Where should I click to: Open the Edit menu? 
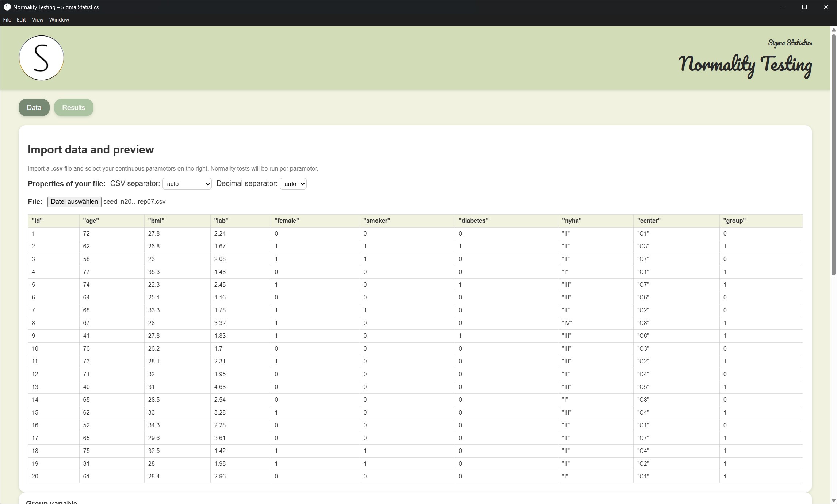click(21, 20)
